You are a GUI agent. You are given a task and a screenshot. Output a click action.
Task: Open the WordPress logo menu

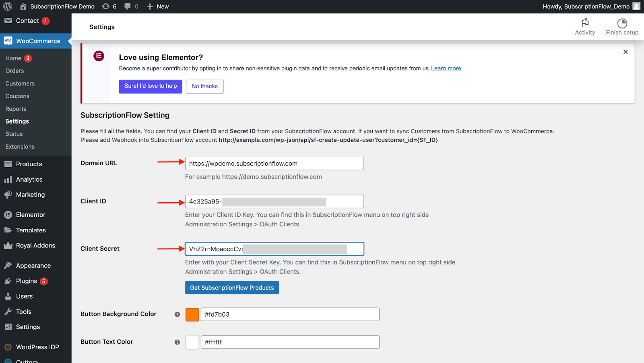coord(8,6)
